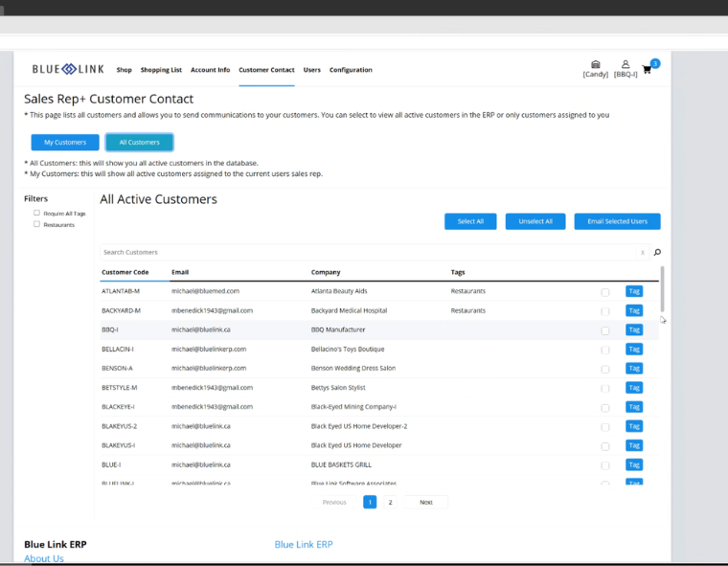Click the email michael@bluemed.com
Screen dimensions: 728x566
(x=205, y=291)
